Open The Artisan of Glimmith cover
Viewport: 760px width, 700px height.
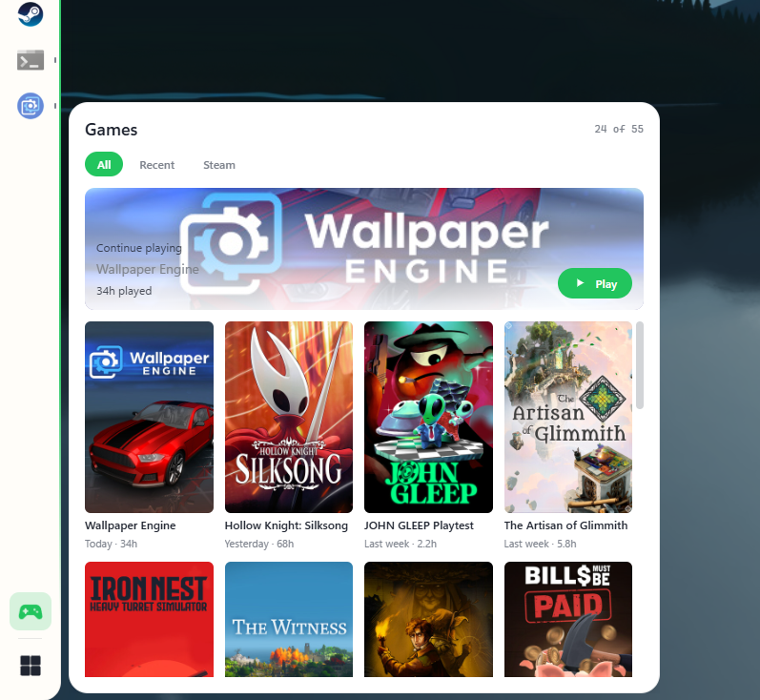pos(568,417)
